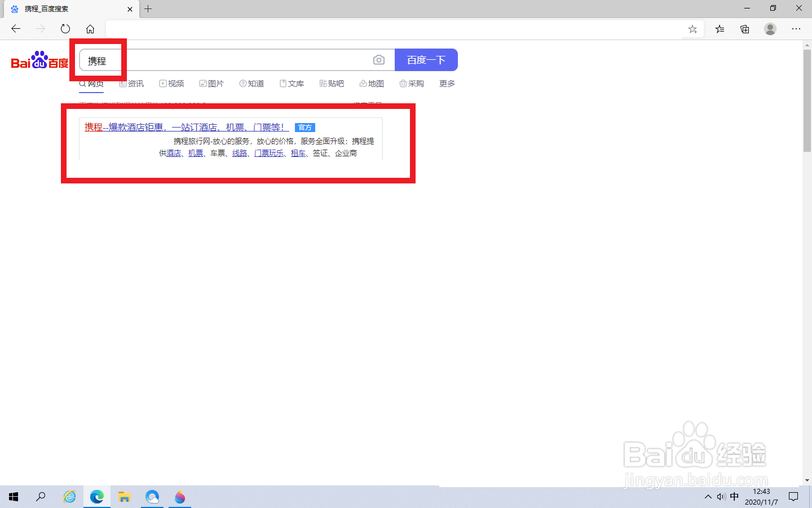Add this page to favorites star
This screenshot has height=508, width=812.
click(x=692, y=29)
